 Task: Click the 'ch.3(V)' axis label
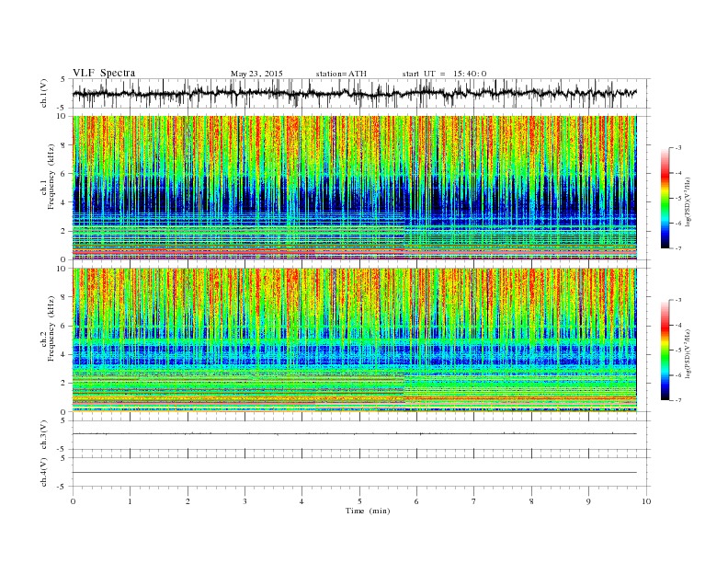coord(44,435)
